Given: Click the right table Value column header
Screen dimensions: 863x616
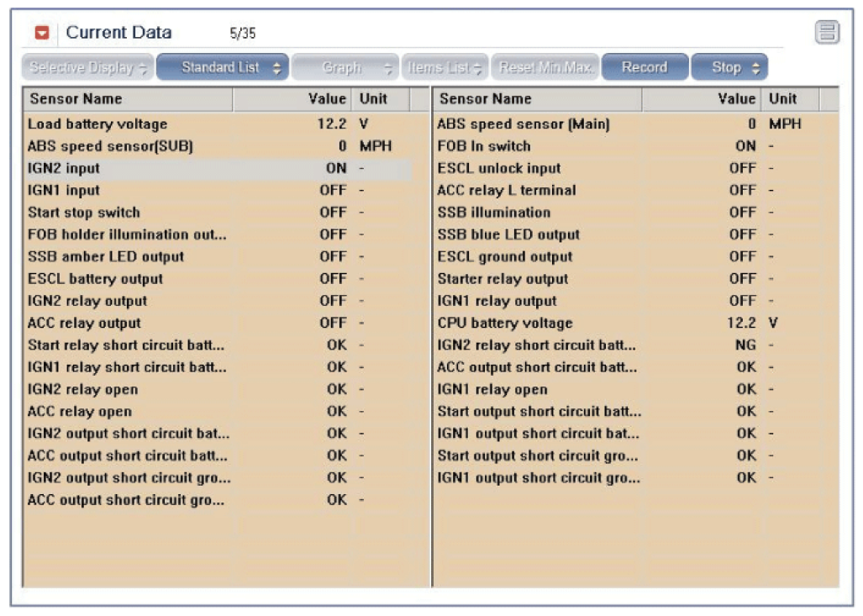Looking at the screenshot, I should pyautogui.click(x=702, y=99).
